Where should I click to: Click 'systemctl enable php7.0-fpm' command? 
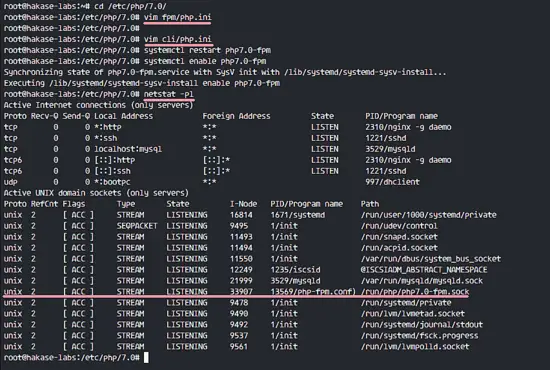pos(205,61)
